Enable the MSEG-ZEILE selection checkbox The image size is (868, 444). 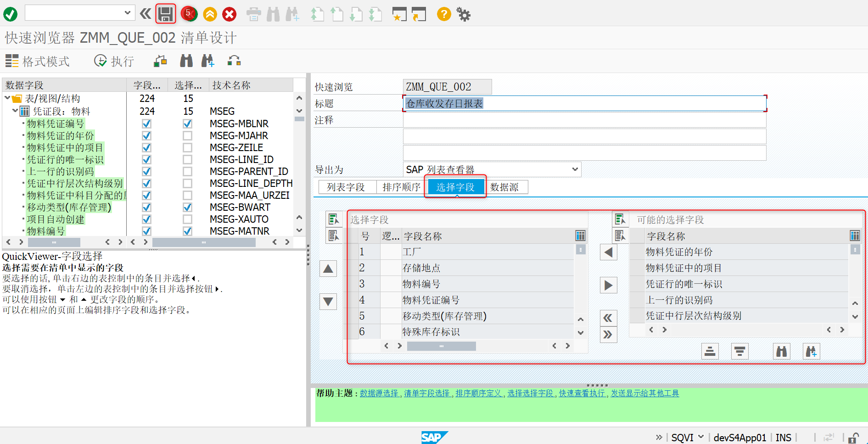click(x=187, y=147)
